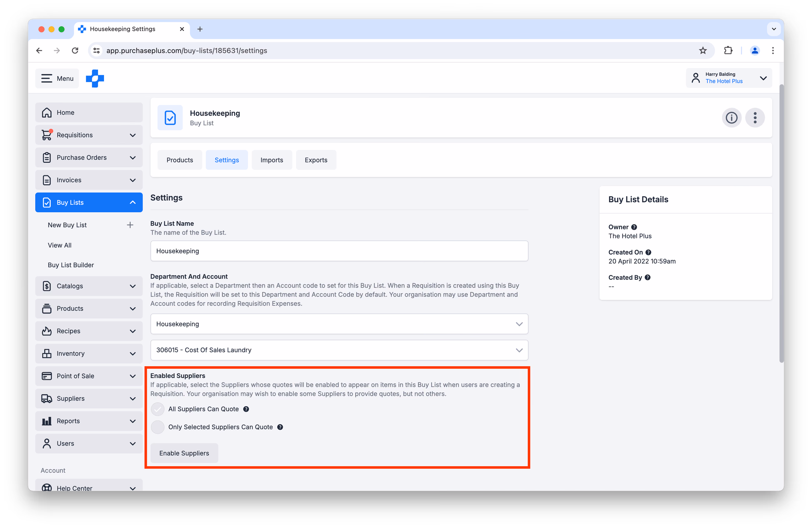
Task: Open the Chrome profile avatar
Action: [755, 51]
